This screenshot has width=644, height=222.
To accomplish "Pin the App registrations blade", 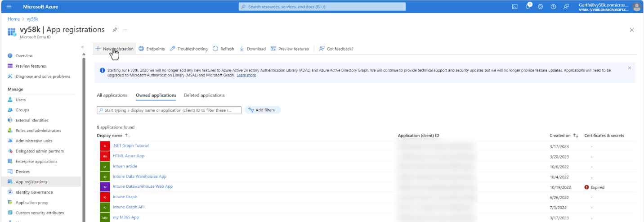I will [115, 30].
